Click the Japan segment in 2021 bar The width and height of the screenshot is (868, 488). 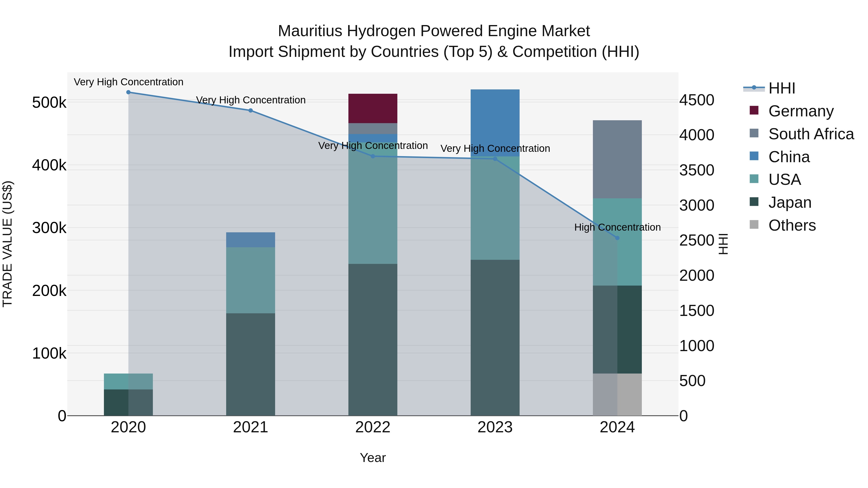click(251, 365)
